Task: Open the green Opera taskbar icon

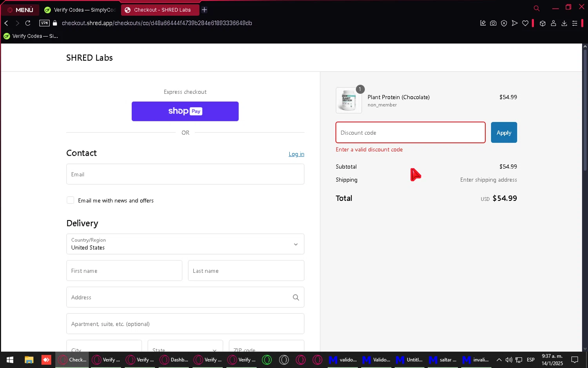Action: point(267,360)
